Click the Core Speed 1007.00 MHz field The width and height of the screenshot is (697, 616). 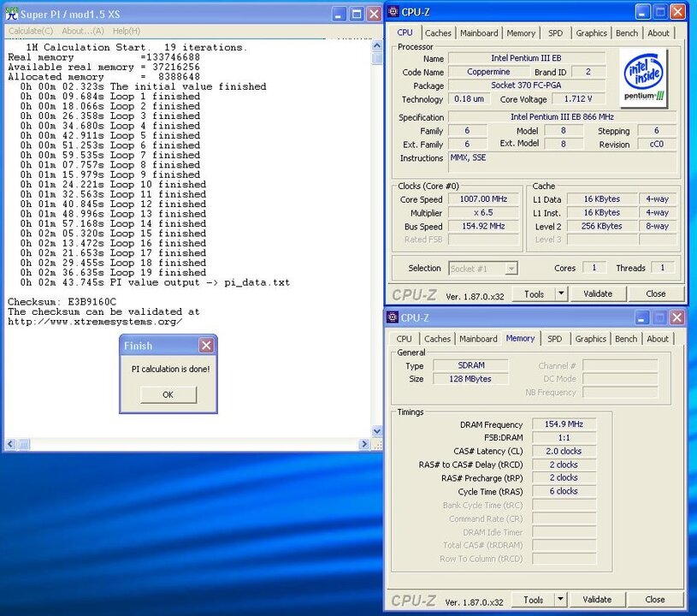pos(483,199)
